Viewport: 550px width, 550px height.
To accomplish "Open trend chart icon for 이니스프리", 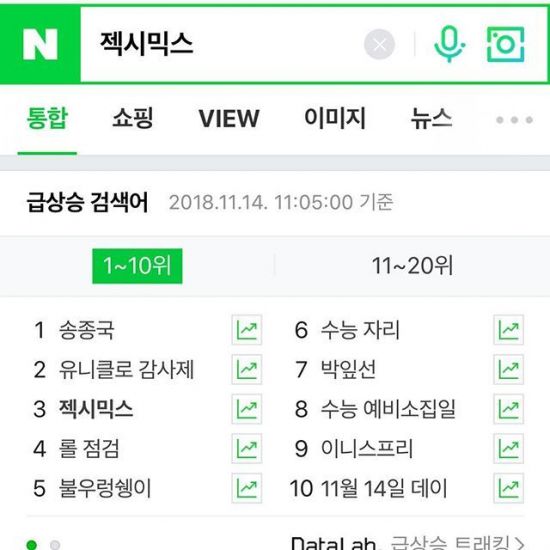I will (x=508, y=448).
